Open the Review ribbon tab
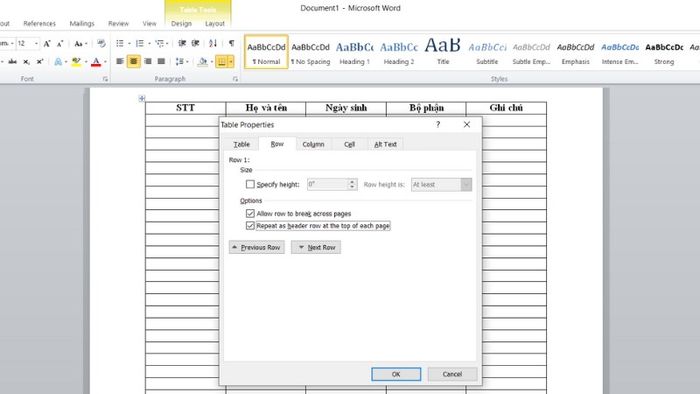Viewport: 700px width, 394px height. [118, 23]
